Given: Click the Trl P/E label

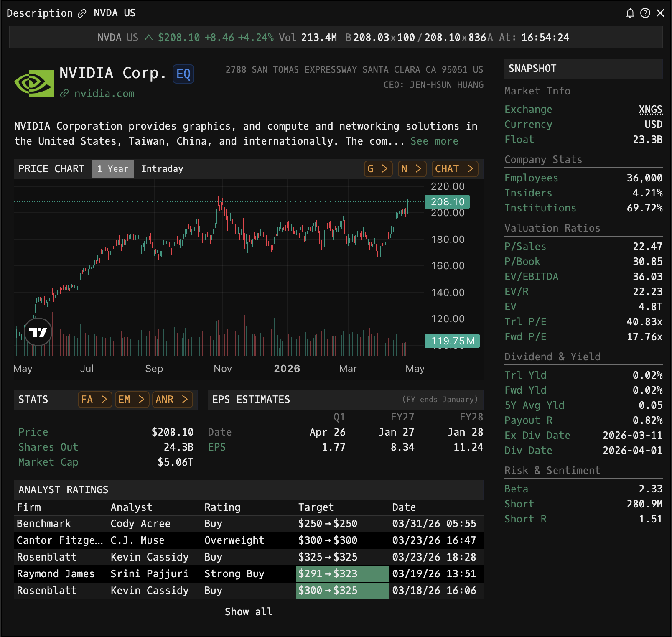Looking at the screenshot, I should 526,322.
